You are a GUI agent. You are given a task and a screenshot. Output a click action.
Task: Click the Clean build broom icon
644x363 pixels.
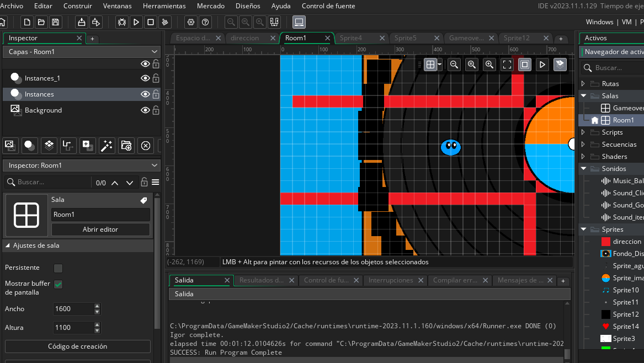point(164,22)
